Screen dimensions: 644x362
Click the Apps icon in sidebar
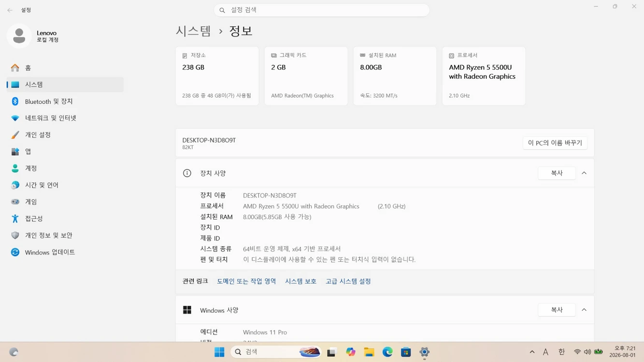15,152
